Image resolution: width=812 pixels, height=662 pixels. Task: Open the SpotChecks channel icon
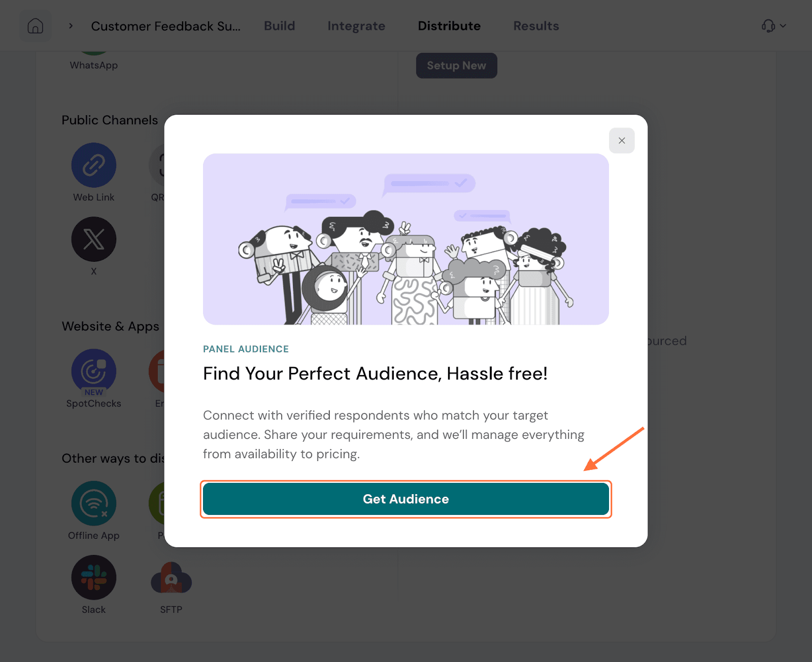coord(94,371)
